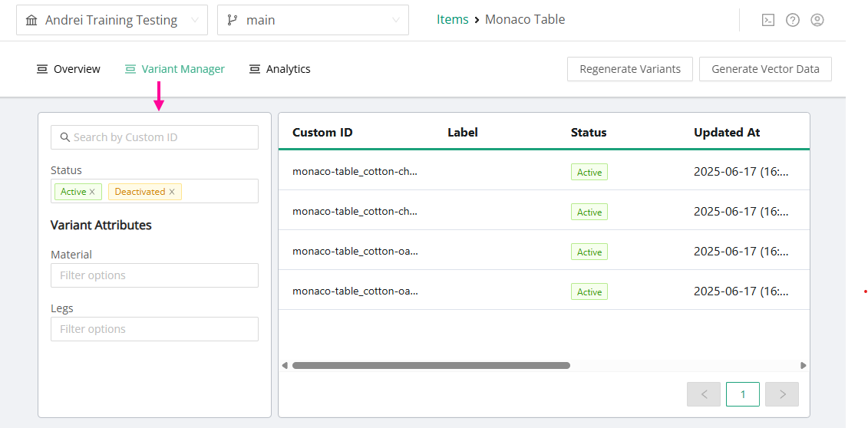This screenshot has height=428, width=868.
Task: Switch to the Overview tab
Action: (68, 69)
